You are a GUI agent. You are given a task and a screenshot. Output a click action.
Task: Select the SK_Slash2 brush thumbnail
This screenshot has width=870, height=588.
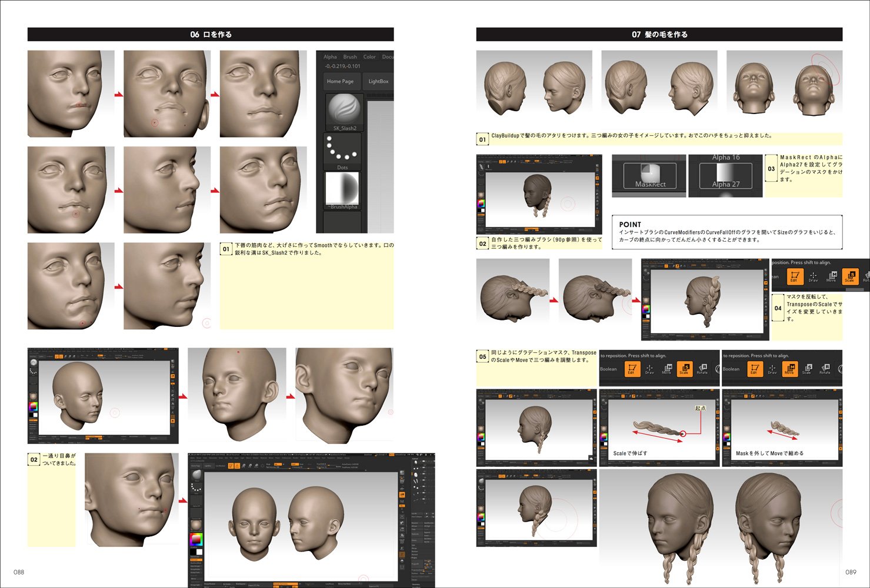[344, 112]
